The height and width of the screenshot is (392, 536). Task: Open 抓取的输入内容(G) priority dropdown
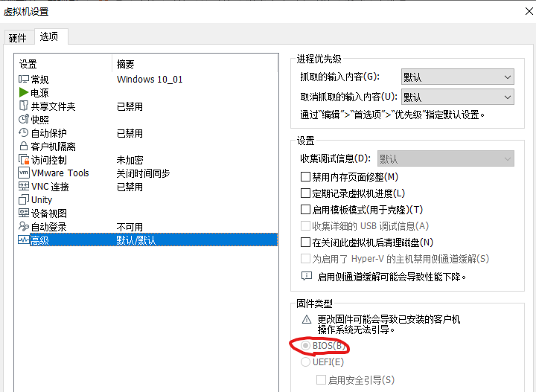point(457,77)
